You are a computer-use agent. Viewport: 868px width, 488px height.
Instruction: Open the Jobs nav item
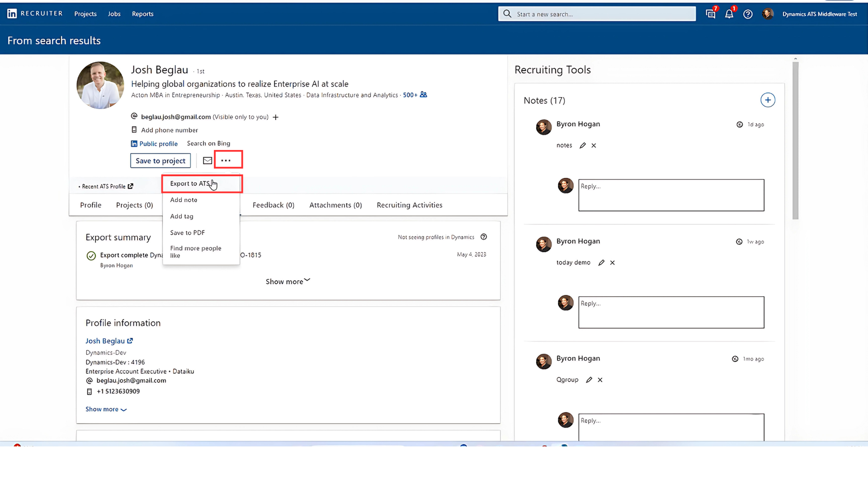[x=114, y=14]
